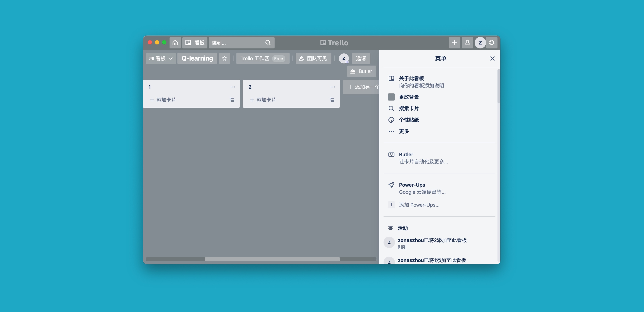The height and width of the screenshot is (312, 644).
Task: Go to the Trello home icon
Action: click(175, 43)
